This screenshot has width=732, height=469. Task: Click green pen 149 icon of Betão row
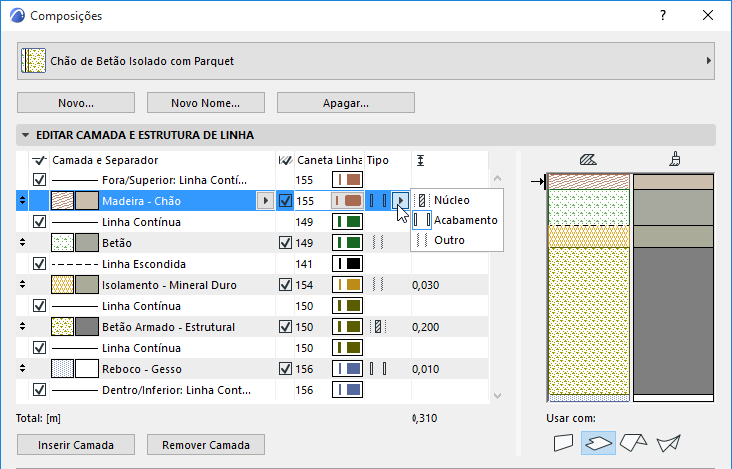click(x=347, y=243)
